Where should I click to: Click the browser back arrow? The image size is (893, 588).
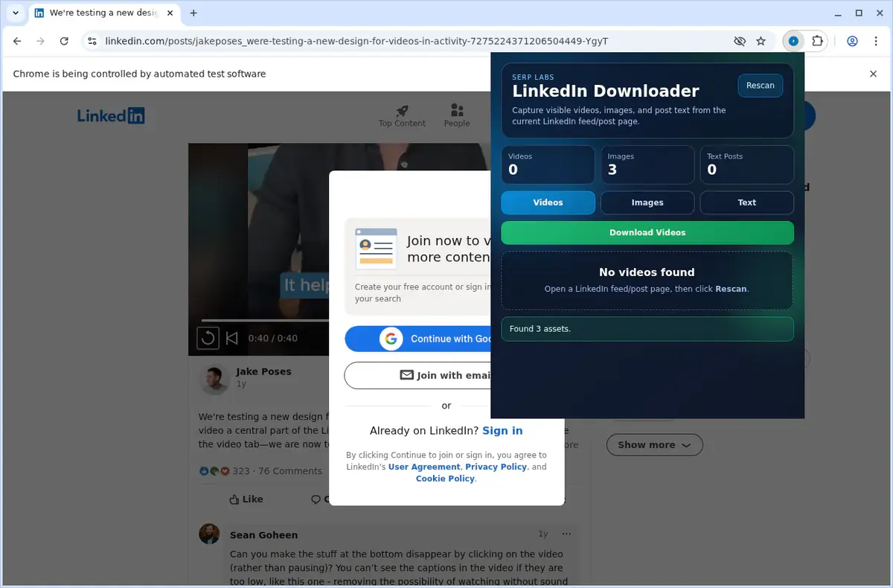coord(18,41)
